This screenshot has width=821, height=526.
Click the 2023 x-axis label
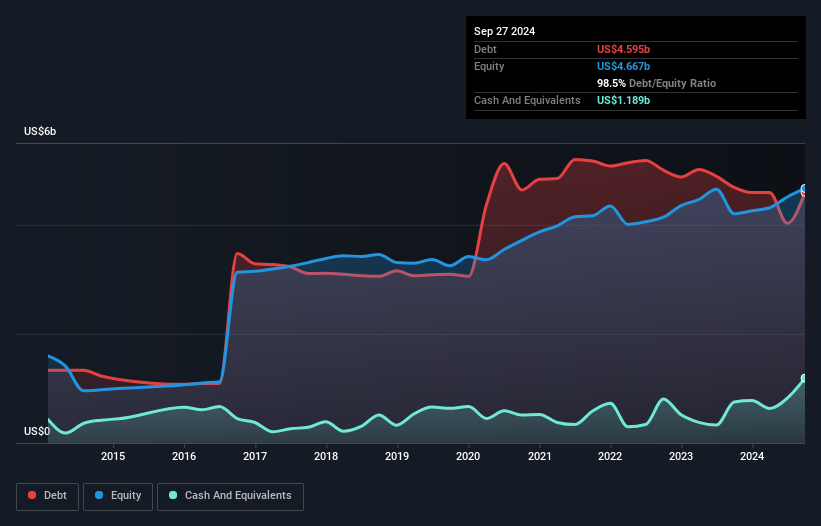tap(681, 456)
